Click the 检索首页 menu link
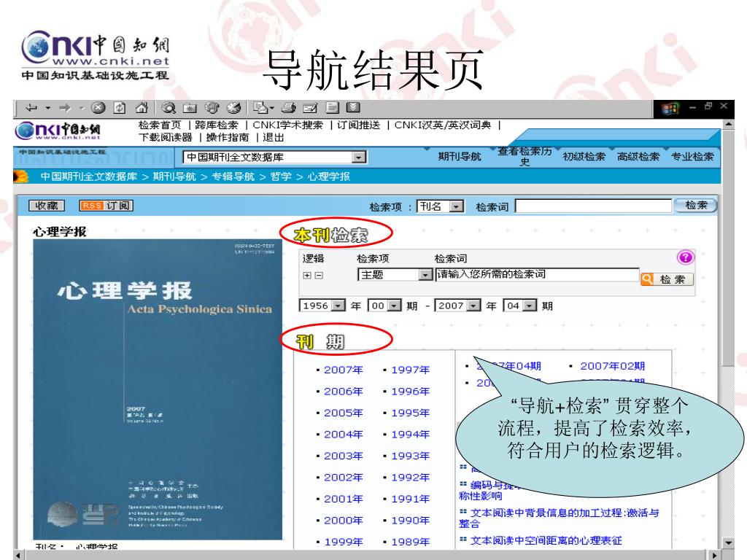 click(160, 125)
